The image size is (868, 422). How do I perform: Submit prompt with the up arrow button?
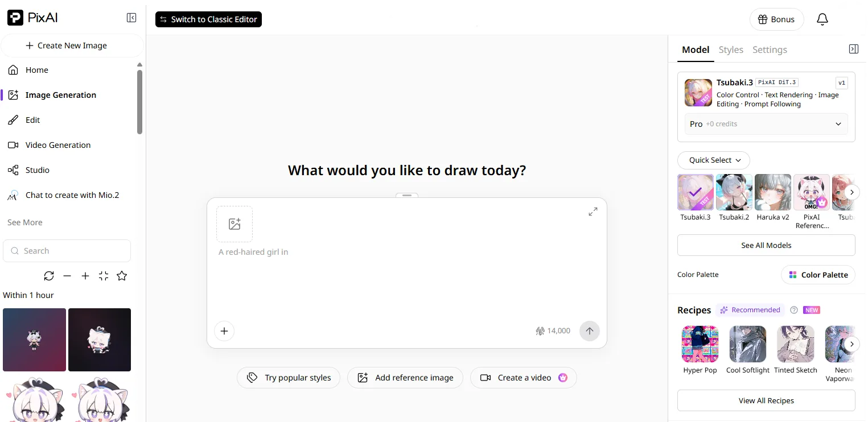(x=590, y=331)
